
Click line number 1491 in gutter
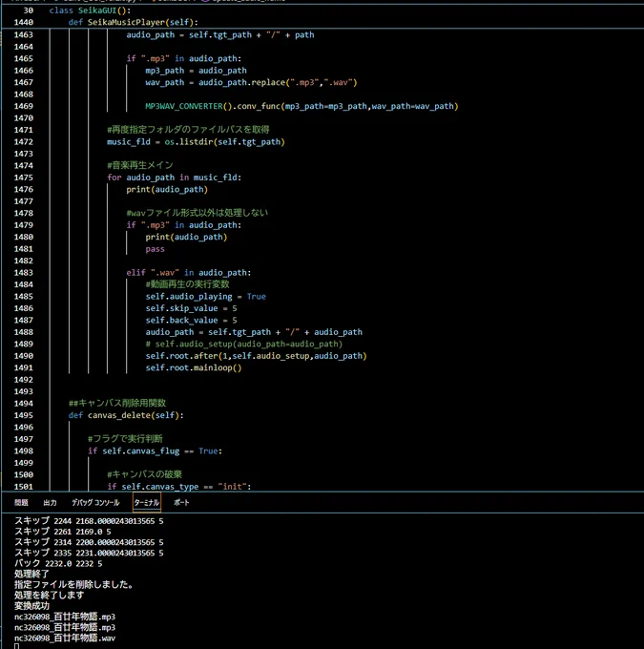pyautogui.click(x=24, y=367)
